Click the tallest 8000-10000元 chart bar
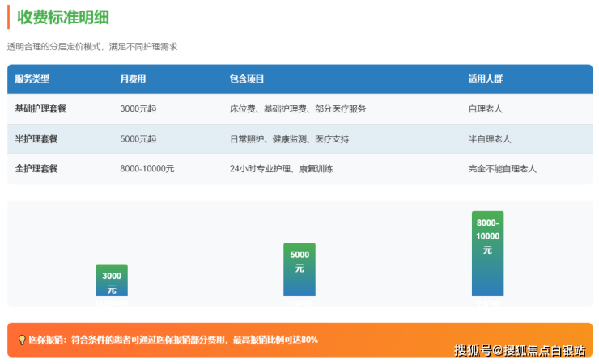This screenshot has height=364, width=599. pyautogui.click(x=487, y=253)
